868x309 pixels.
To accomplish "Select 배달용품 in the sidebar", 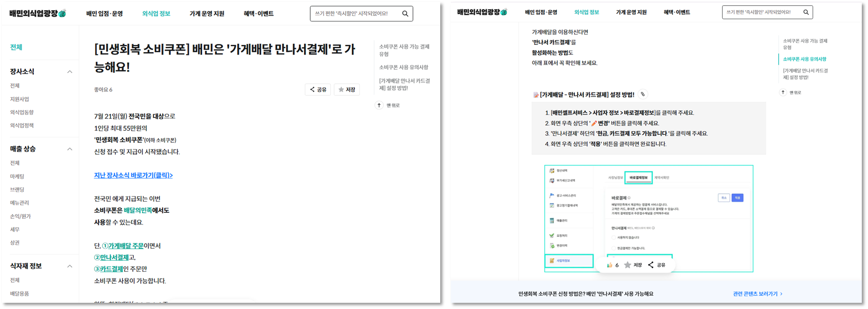I will tap(20, 293).
